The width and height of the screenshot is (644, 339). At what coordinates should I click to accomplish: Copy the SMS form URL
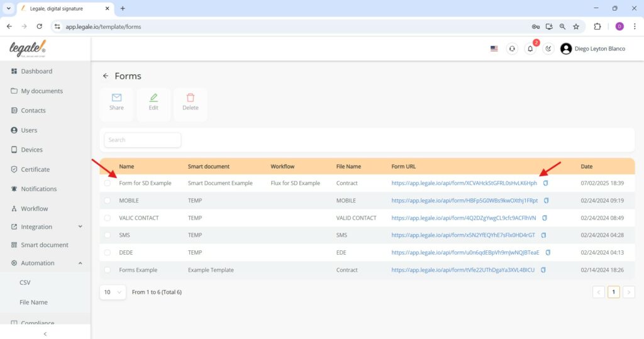[x=543, y=235]
